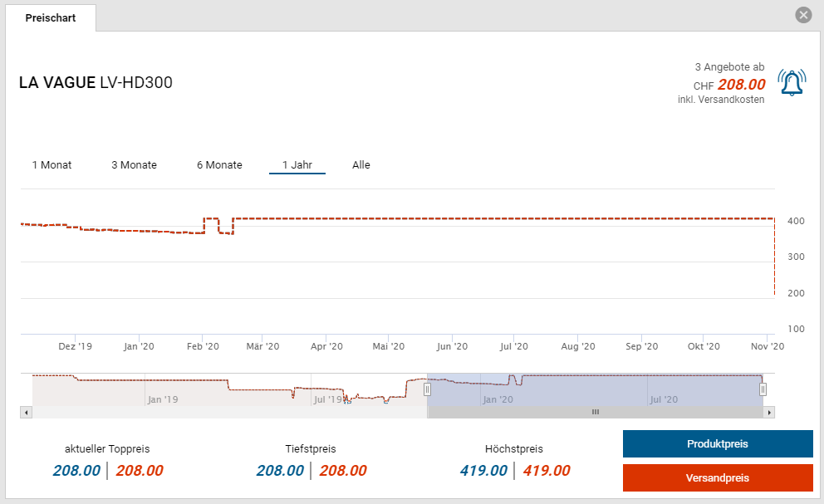This screenshot has width=824, height=504.
Task: Switch the chart to 3 Monate
Action: point(134,165)
